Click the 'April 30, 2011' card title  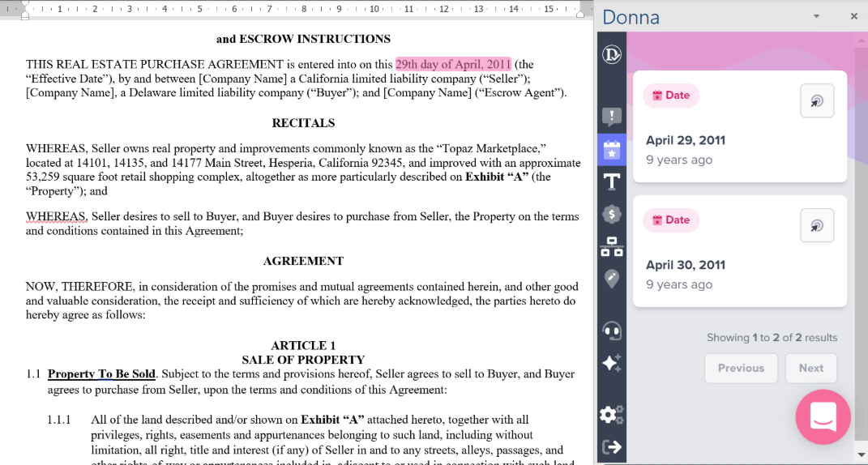(686, 265)
